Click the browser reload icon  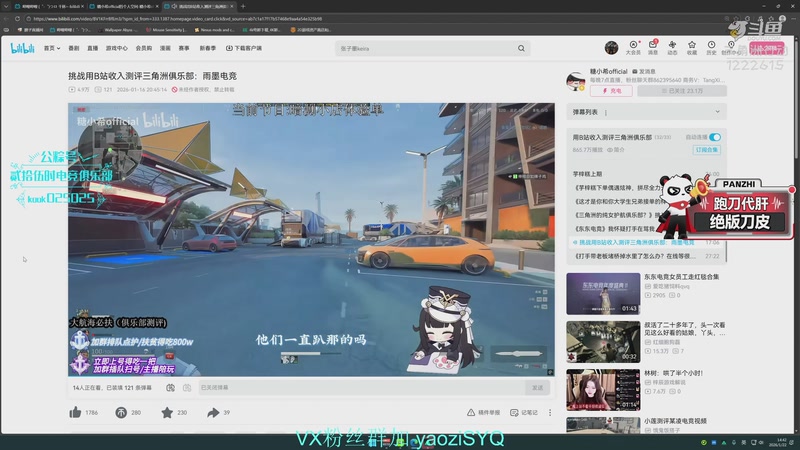click(17, 19)
